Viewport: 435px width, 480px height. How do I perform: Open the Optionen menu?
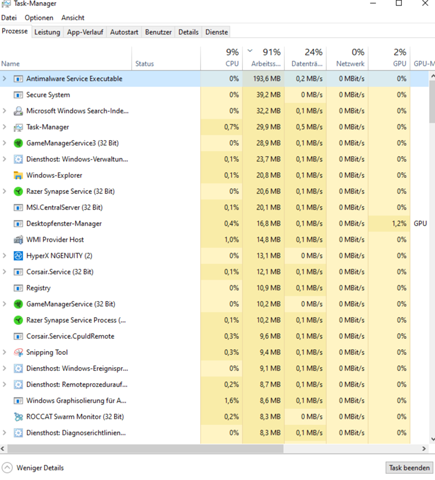coord(39,18)
